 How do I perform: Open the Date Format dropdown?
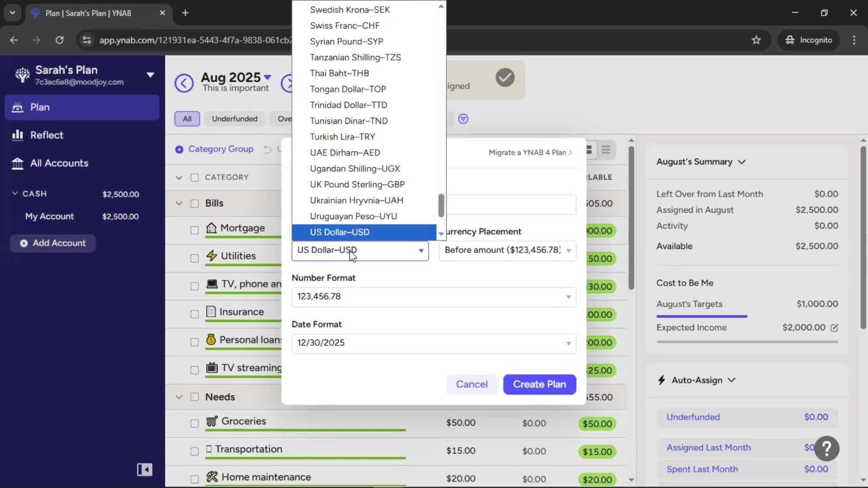click(x=434, y=343)
